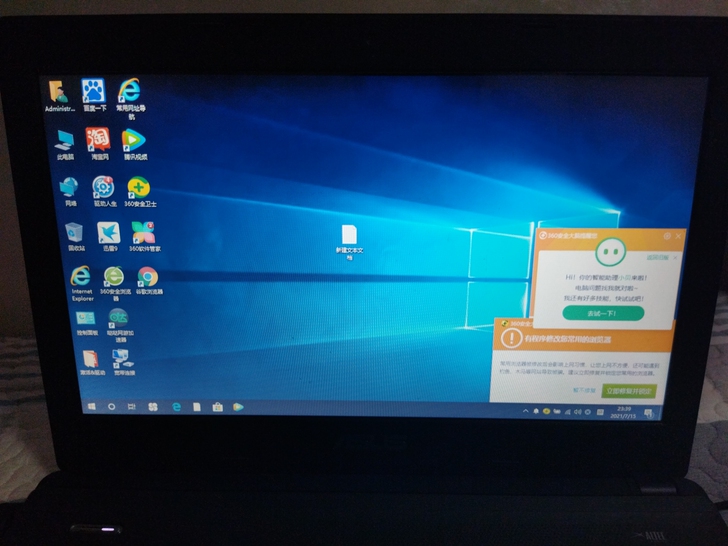The image size is (728, 546).
Task: Click the Internet Explorer desktop icon
Action: pos(82,277)
